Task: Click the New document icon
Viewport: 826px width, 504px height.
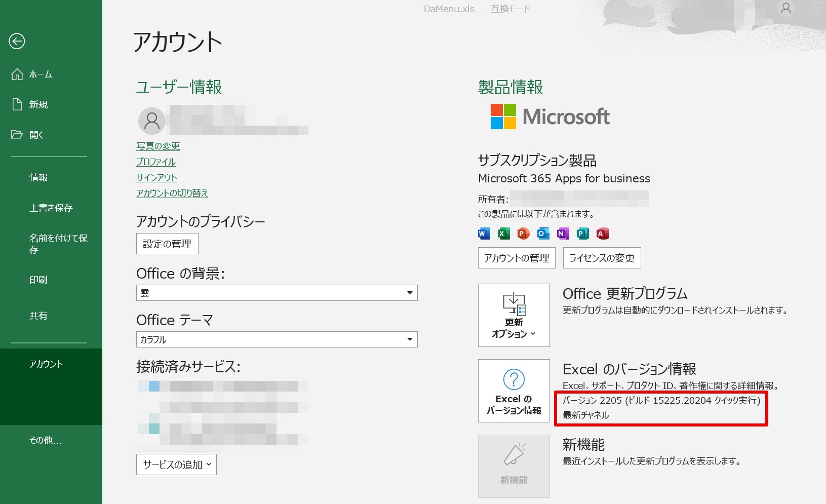Action: click(x=17, y=104)
